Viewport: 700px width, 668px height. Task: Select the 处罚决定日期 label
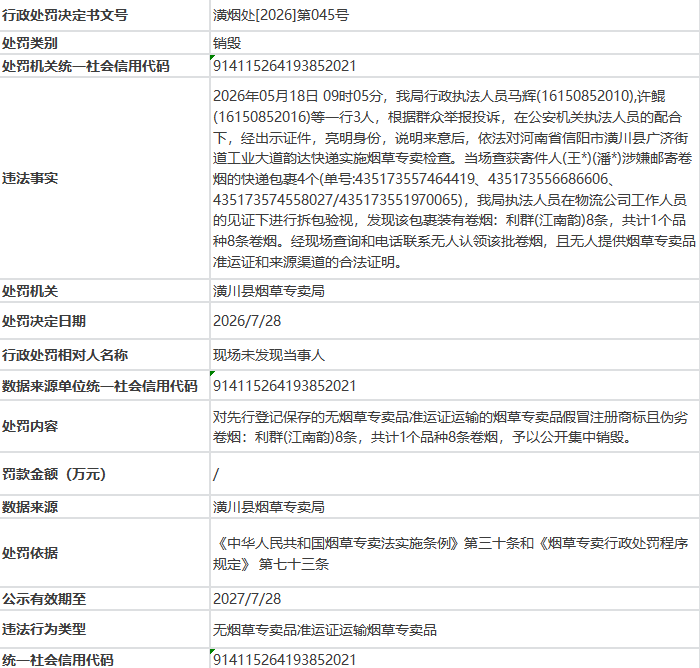[44, 321]
